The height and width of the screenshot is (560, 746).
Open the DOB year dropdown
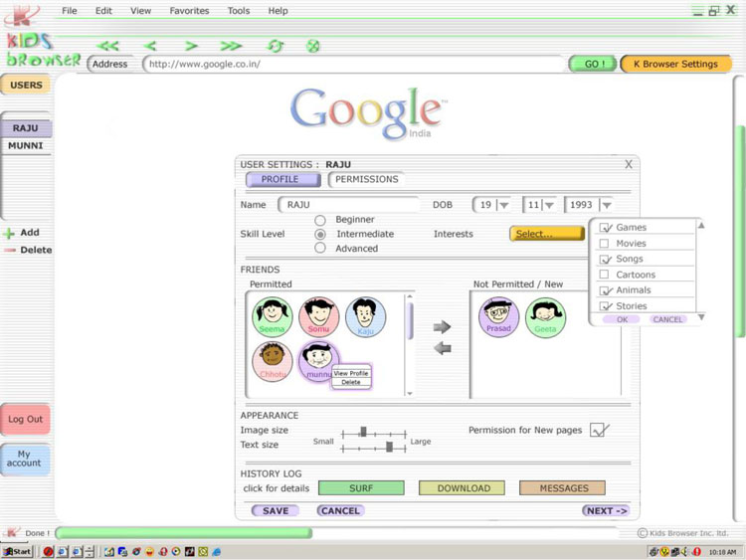[x=606, y=205]
